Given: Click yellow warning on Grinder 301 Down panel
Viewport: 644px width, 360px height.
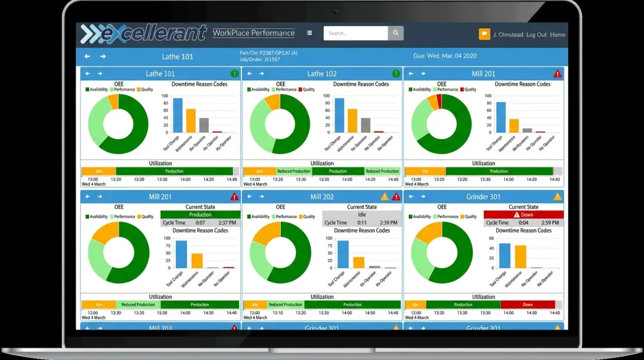Looking at the screenshot, I should pos(558,196).
